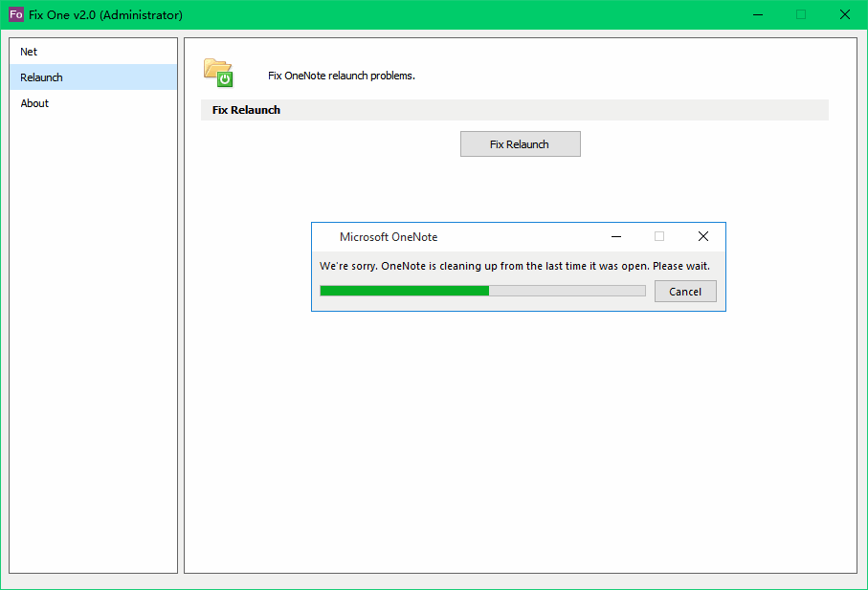Select the Relaunch sidebar item

coord(93,77)
